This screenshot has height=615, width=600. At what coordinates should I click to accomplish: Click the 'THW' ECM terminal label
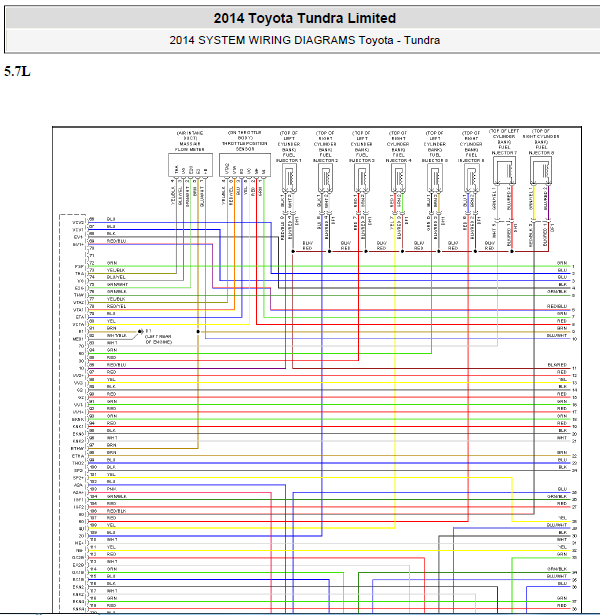tap(79, 295)
